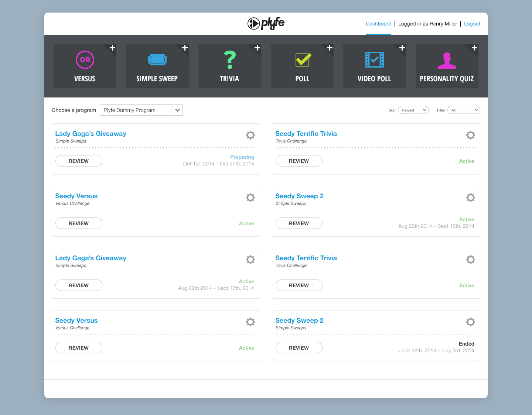Click the 'Filter' label
The image size is (532, 415).
pyautogui.click(x=441, y=110)
